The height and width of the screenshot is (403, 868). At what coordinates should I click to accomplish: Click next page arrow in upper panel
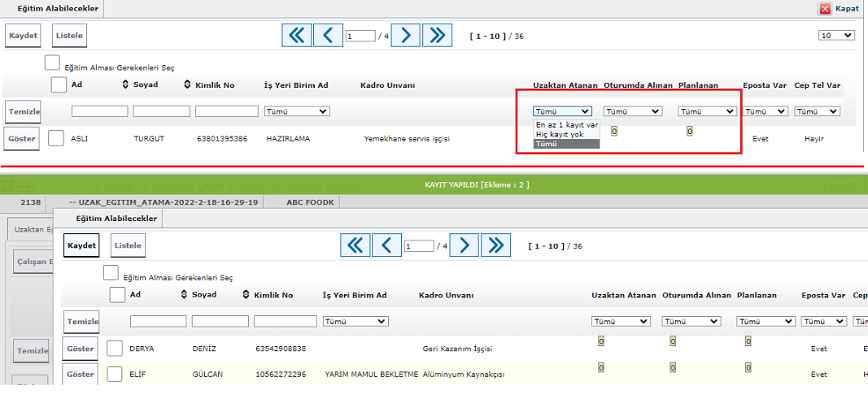[405, 36]
